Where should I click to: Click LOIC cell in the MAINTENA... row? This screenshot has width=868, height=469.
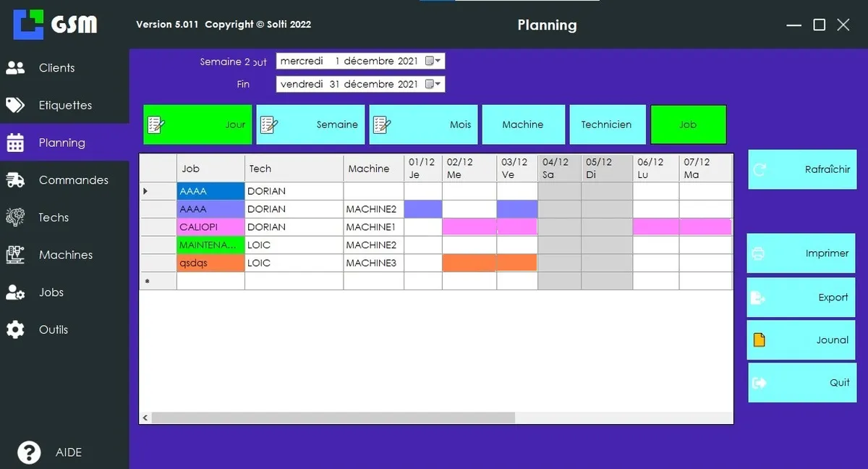[294, 245]
